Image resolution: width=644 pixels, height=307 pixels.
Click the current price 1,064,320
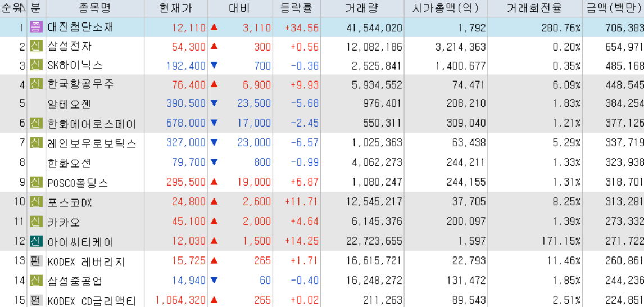[181, 300]
